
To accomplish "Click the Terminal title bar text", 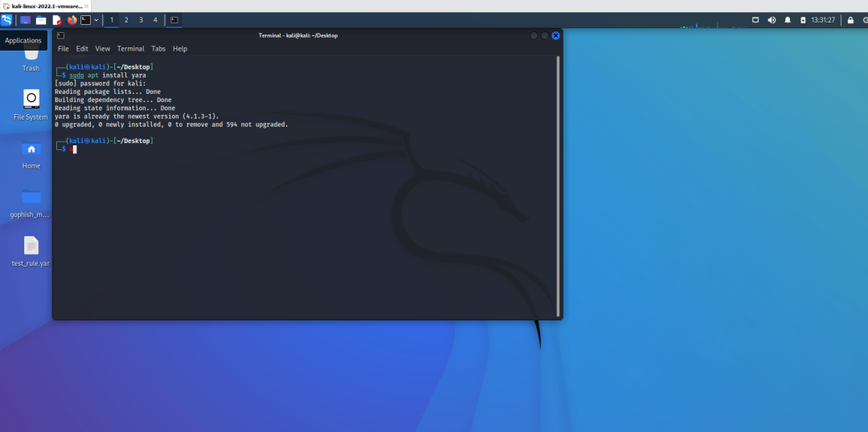I will (x=298, y=35).
